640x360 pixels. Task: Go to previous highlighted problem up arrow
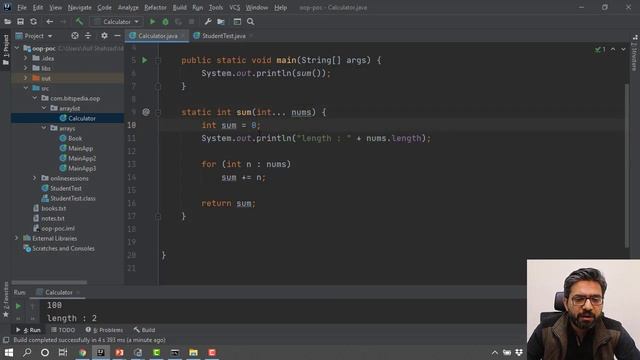(613, 49)
